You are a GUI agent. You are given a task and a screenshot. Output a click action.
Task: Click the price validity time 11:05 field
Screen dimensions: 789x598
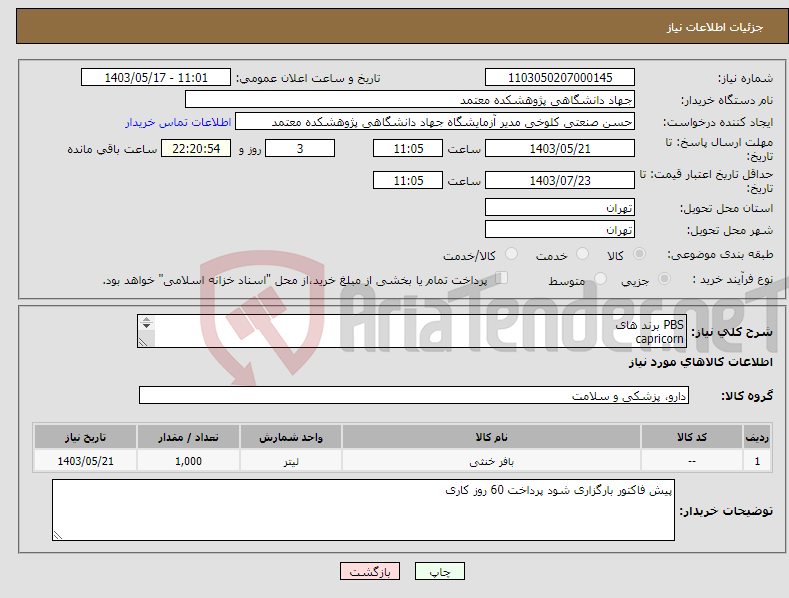click(408, 180)
